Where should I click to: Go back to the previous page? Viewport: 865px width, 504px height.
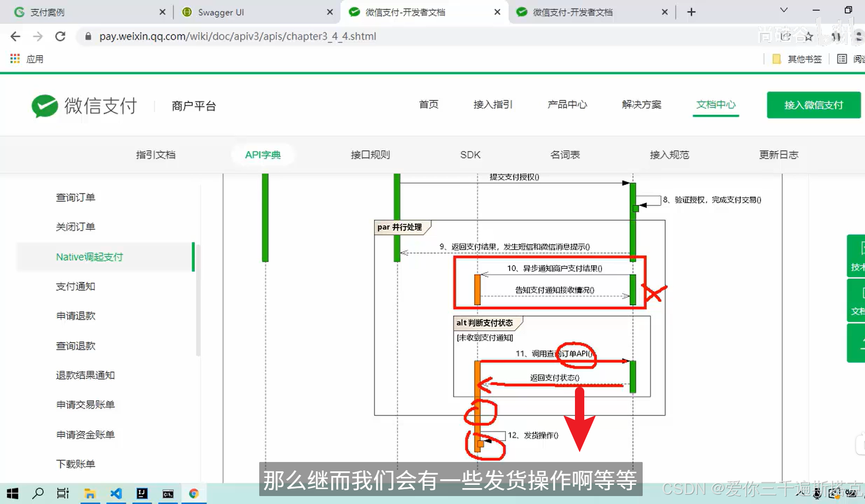pyautogui.click(x=15, y=36)
